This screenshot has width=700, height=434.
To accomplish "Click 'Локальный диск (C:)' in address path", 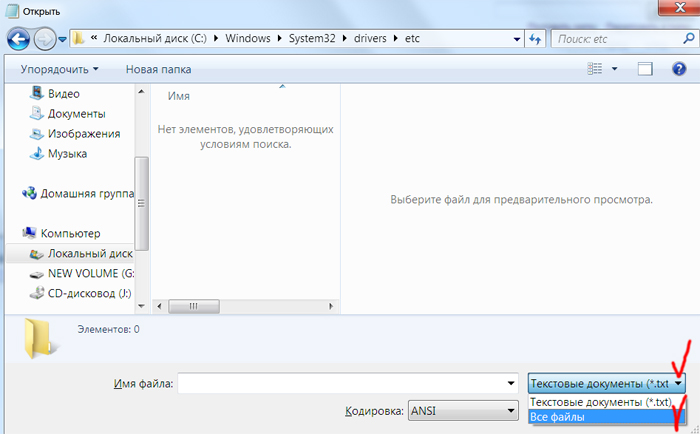I will [155, 38].
